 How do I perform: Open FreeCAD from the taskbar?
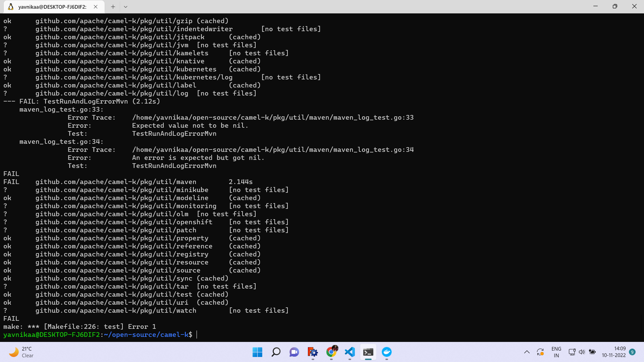313,352
